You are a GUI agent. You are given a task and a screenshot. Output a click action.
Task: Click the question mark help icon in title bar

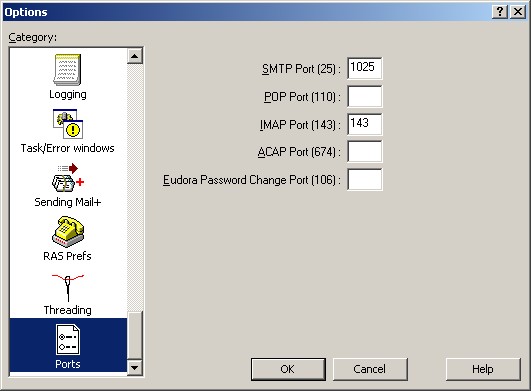coord(500,12)
